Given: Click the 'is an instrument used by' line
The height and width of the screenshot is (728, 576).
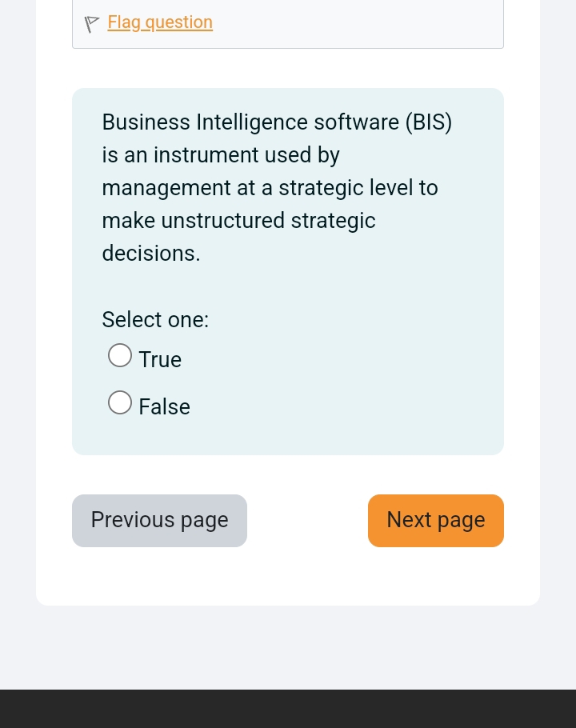Looking at the screenshot, I should click(x=221, y=155).
